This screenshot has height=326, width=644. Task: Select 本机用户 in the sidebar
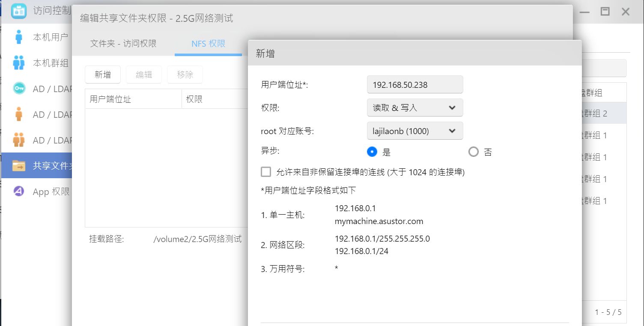point(37,37)
